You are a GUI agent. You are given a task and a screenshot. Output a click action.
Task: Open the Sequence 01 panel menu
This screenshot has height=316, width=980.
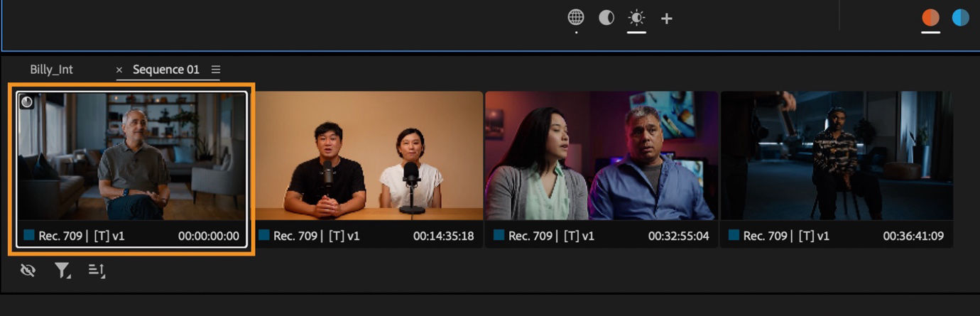pos(216,70)
